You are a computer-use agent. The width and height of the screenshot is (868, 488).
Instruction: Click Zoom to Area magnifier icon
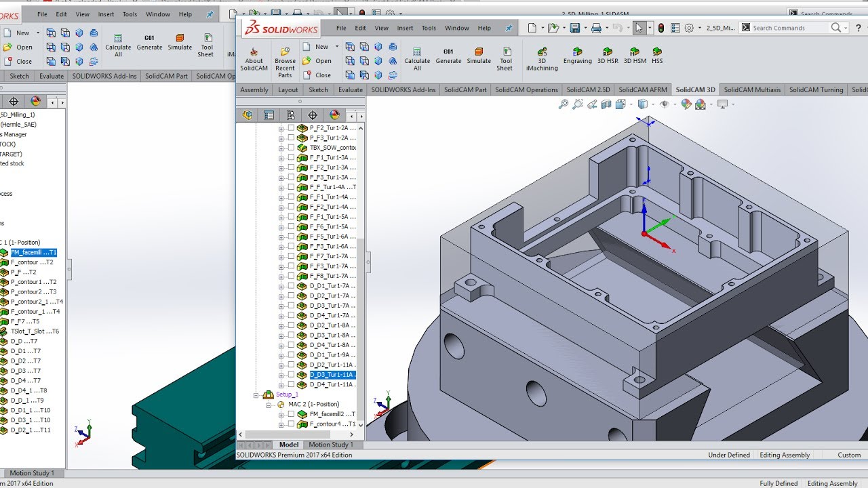click(x=577, y=104)
